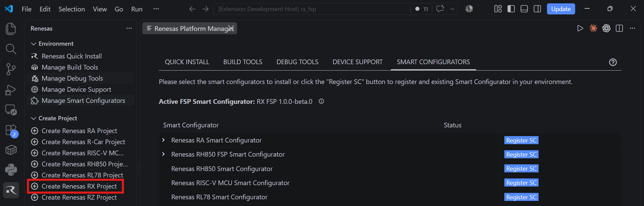
Task: Click the shield icon beside the command center
Action: click(469, 9)
